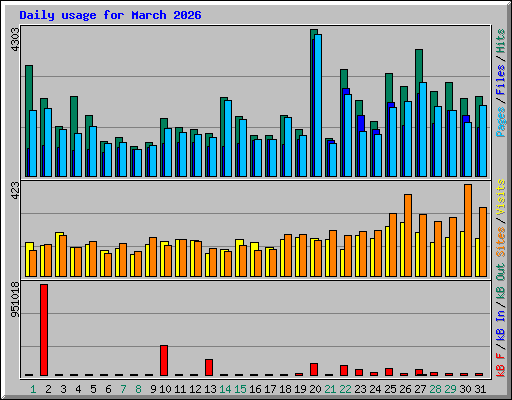Click the red kB bar on day 20

coord(314,369)
